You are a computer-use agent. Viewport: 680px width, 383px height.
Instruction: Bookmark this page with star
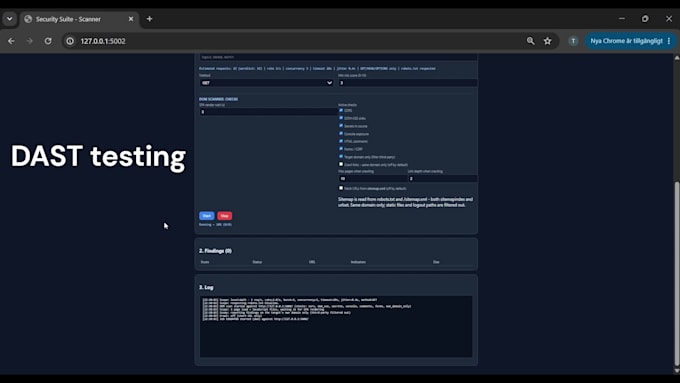click(547, 41)
